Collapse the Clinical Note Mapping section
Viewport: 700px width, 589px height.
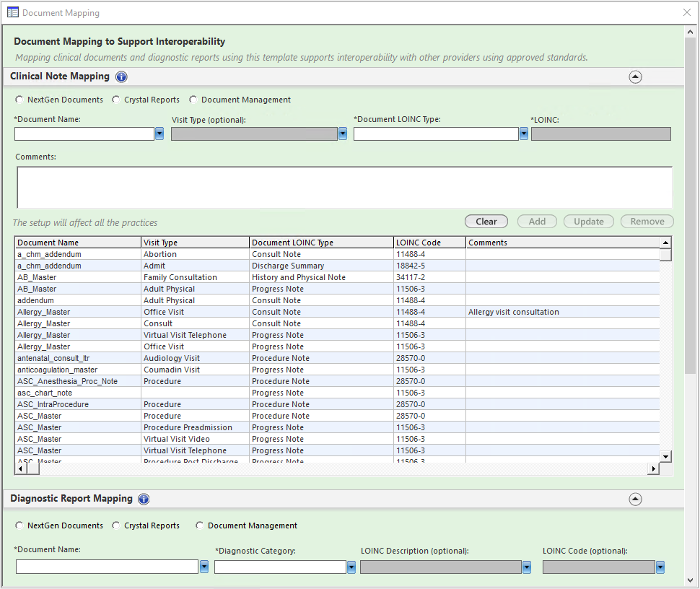pos(635,77)
